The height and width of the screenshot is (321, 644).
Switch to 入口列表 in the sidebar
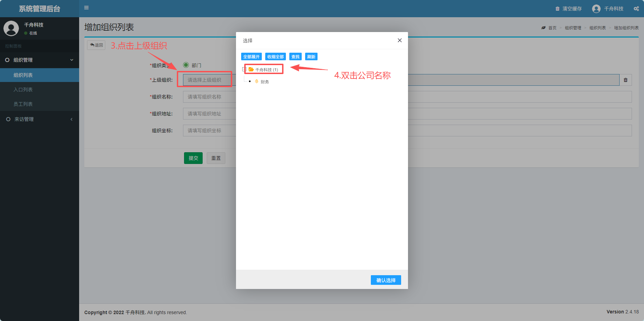point(23,90)
